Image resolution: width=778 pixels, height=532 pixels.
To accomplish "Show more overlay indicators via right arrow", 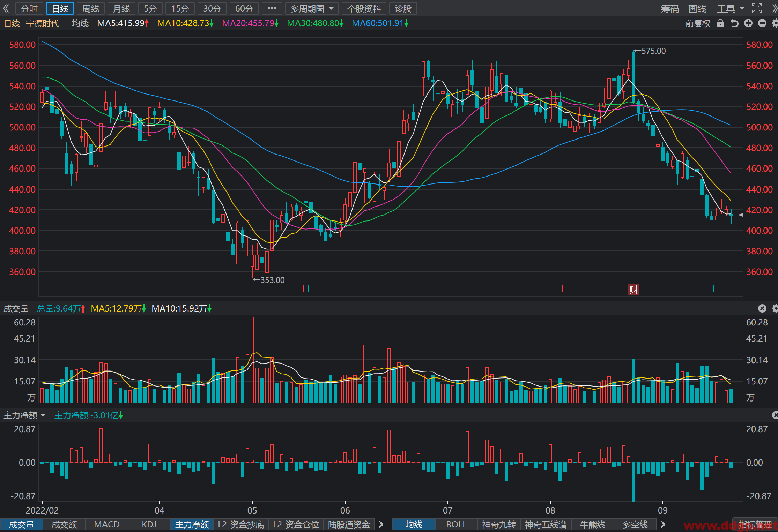I will pyautogui.click(x=663, y=524).
